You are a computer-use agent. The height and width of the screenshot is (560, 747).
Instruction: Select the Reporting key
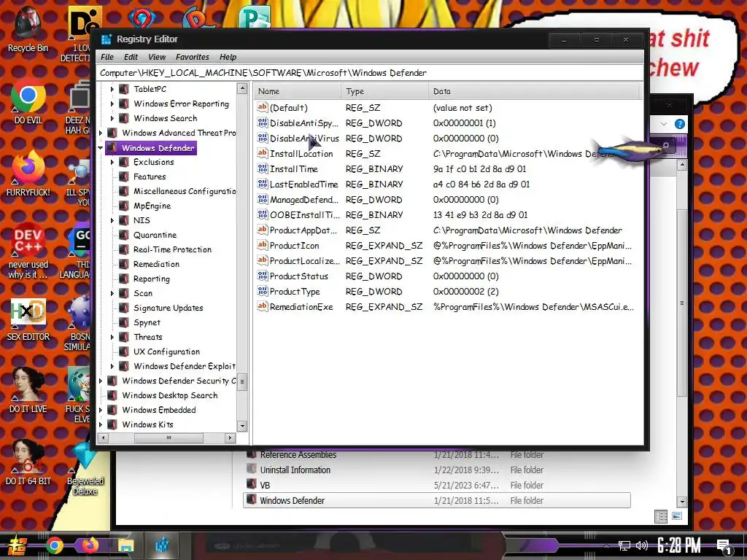(x=152, y=279)
